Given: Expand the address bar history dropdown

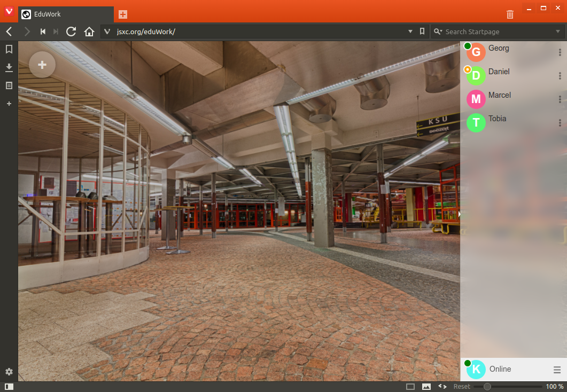Looking at the screenshot, I should pos(410,32).
